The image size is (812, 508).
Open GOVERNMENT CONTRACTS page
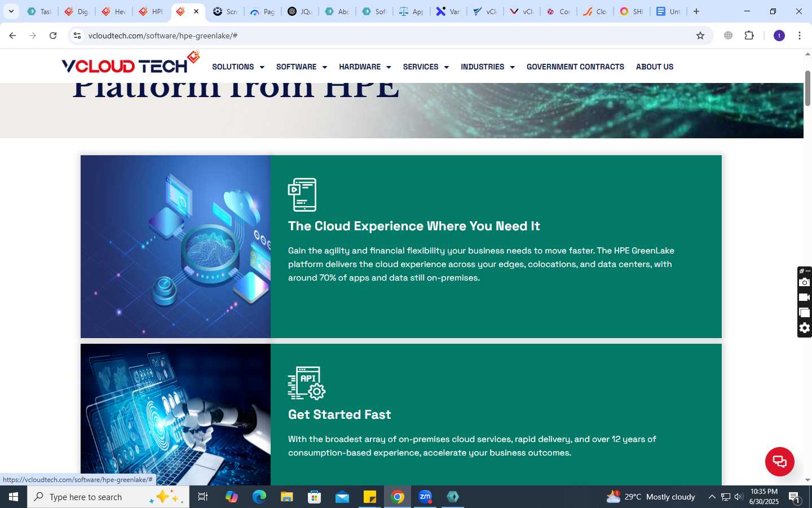[575, 67]
